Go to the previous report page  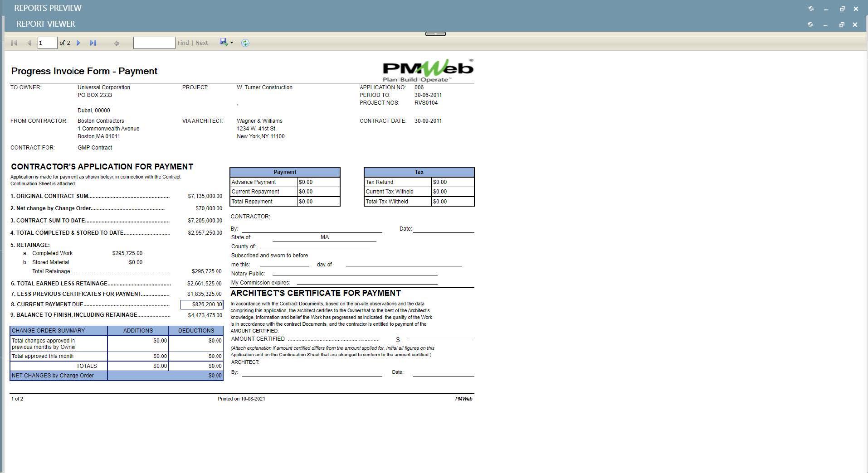pos(29,43)
